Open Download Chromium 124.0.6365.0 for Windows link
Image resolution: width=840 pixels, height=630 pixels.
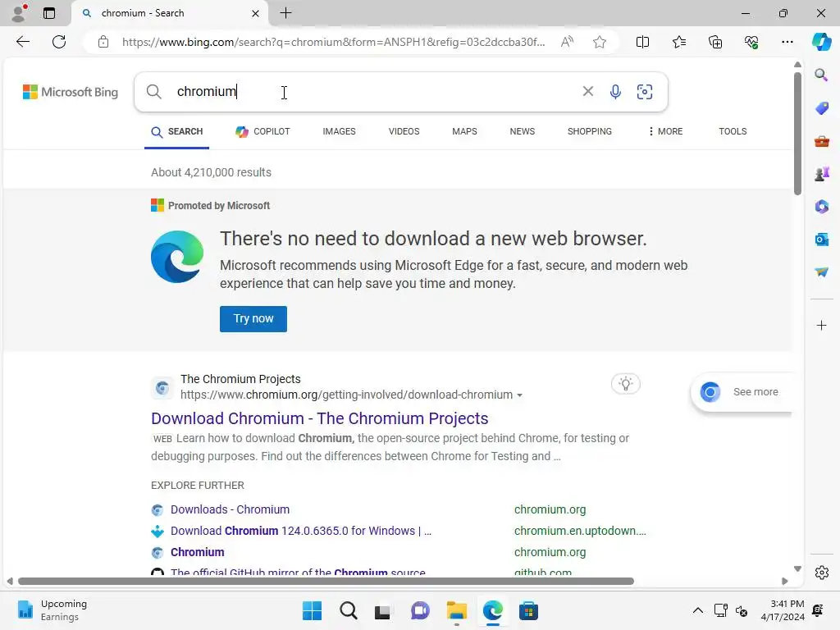tap(300, 531)
